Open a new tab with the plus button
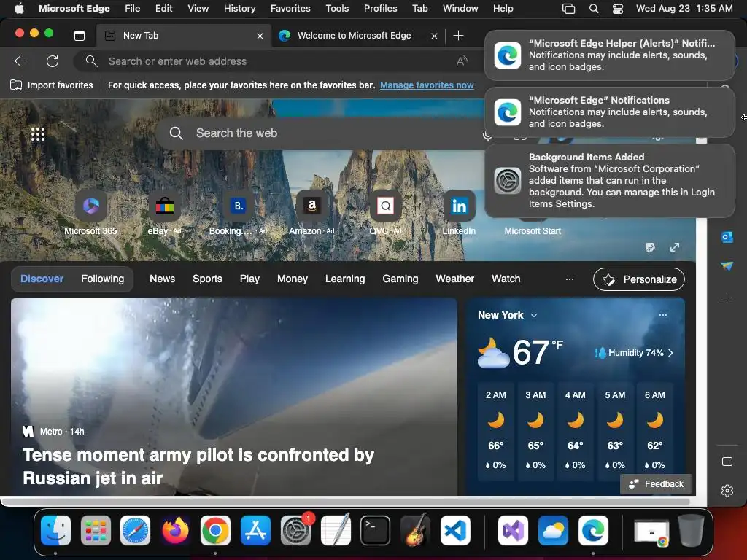 coord(458,36)
